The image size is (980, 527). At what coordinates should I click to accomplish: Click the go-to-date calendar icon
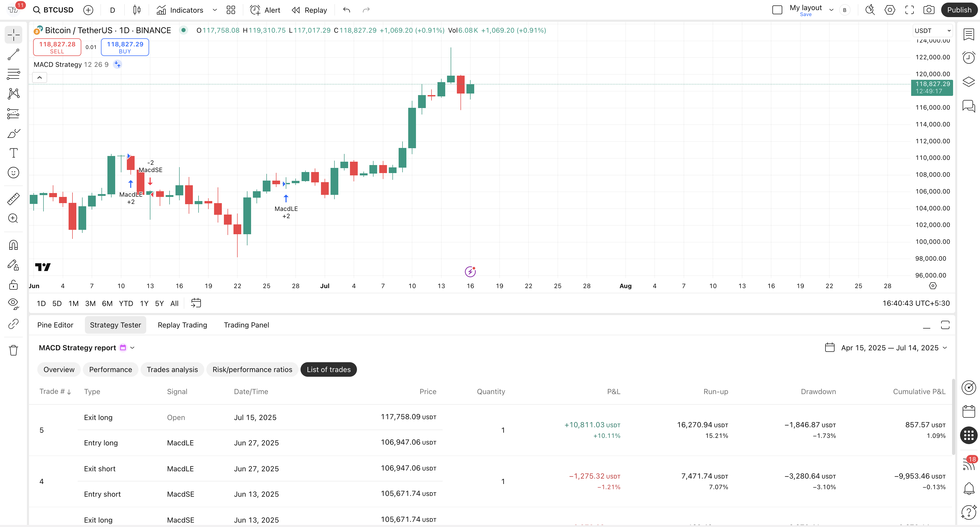(x=196, y=303)
